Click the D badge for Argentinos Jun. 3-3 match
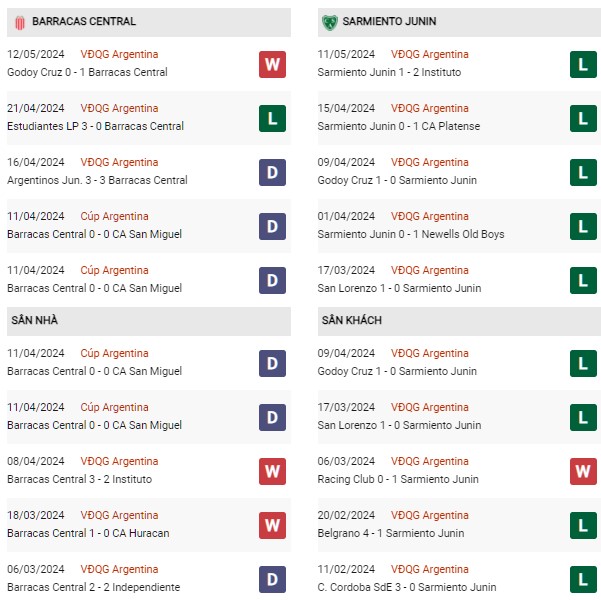The image size is (601, 600). pos(272,172)
